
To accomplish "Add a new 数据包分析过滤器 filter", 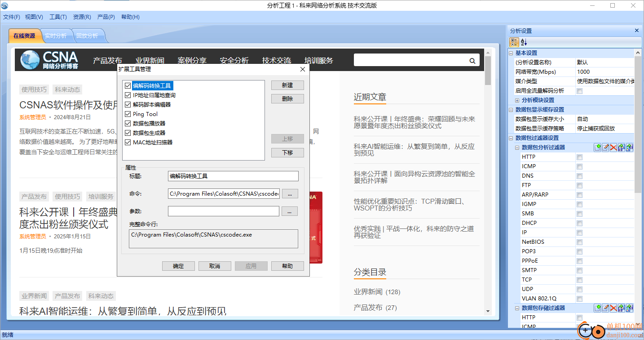I will (597, 147).
